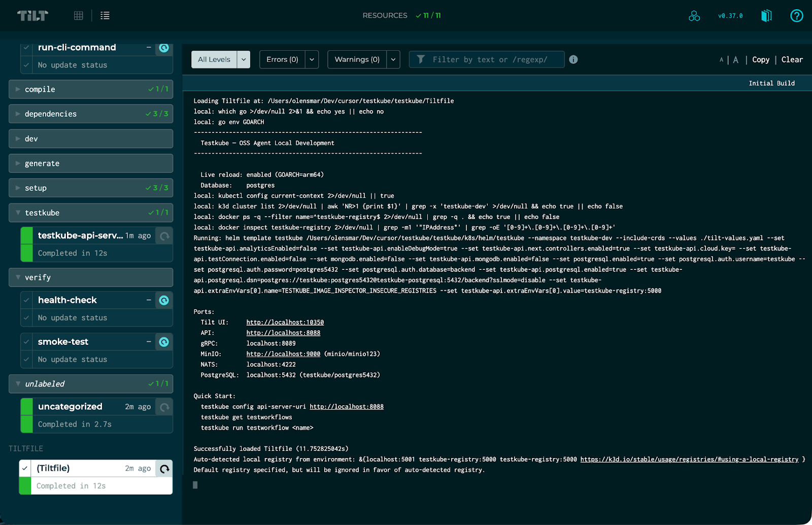
Task: Switch to table view grid icon
Action: 79,16
